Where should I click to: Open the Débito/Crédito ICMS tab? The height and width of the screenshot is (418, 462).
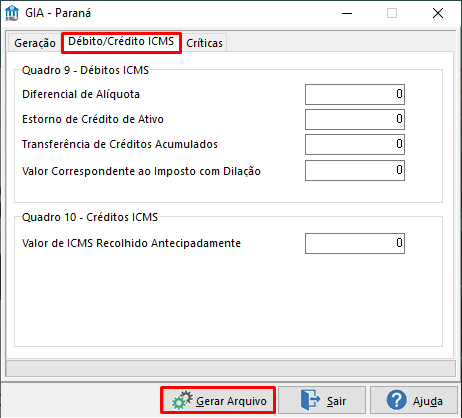(x=121, y=42)
